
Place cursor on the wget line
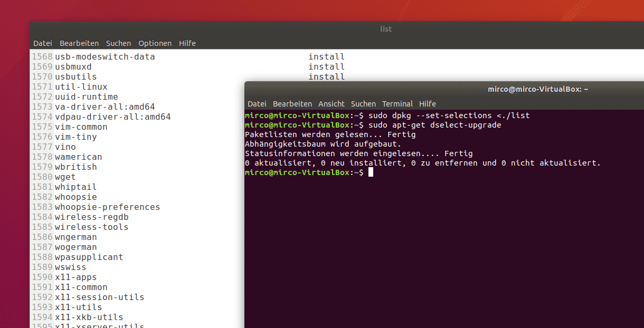pos(65,177)
